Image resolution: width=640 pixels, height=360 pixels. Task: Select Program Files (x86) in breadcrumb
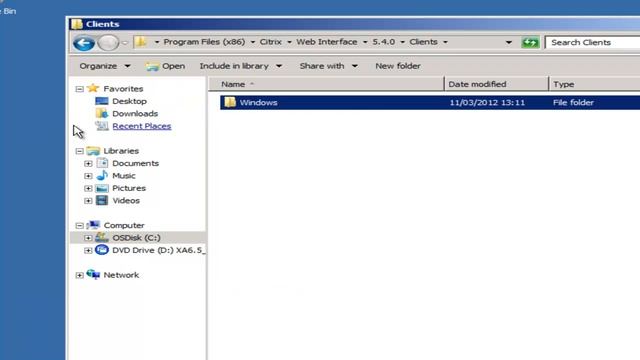204,42
